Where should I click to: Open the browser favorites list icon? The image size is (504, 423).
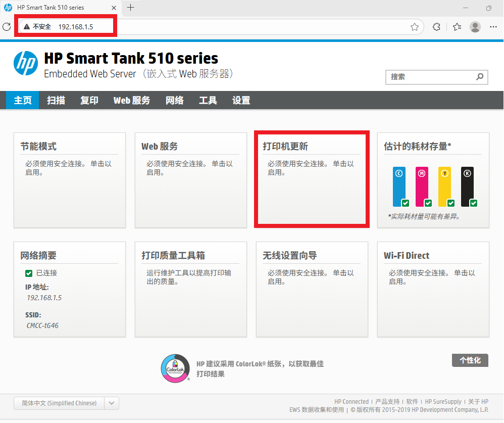point(457,27)
